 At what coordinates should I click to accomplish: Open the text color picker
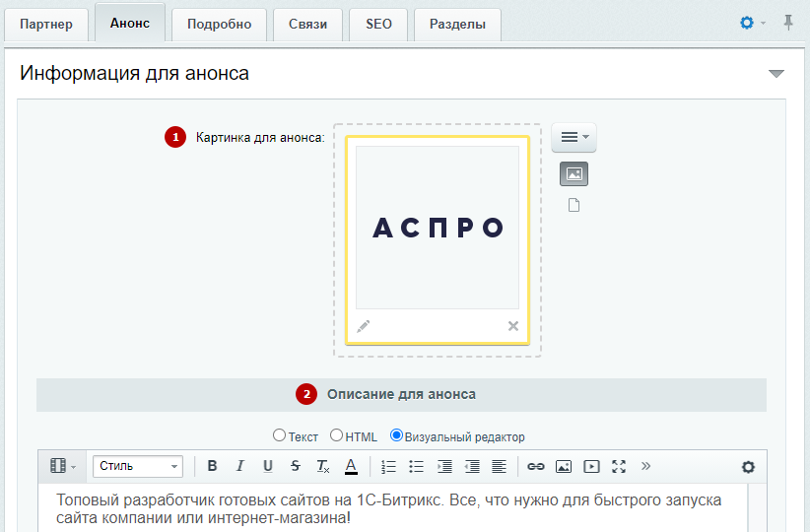coord(351,466)
